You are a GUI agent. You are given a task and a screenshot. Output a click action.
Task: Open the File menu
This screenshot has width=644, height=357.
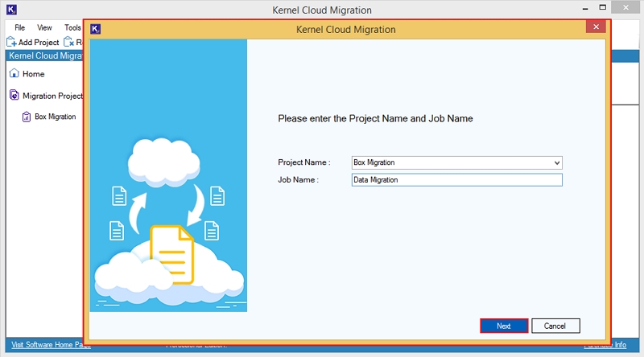pos(19,27)
